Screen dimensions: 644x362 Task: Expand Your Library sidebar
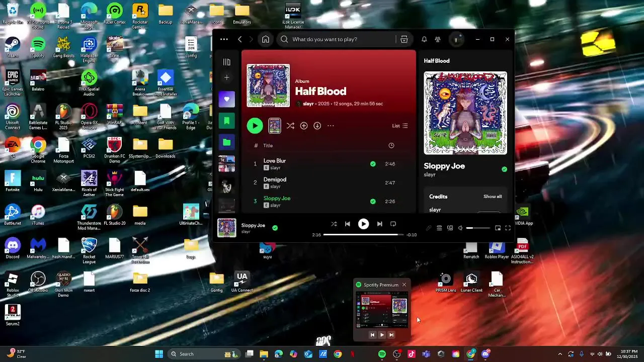pyautogui.click(x=227, y=62)
